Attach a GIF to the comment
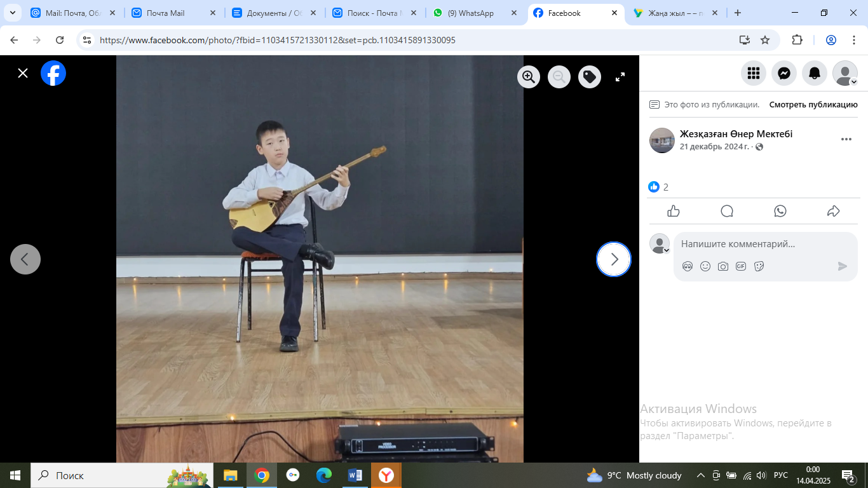The width and height of the screenshot is (868, 488). tap(741, 266)
